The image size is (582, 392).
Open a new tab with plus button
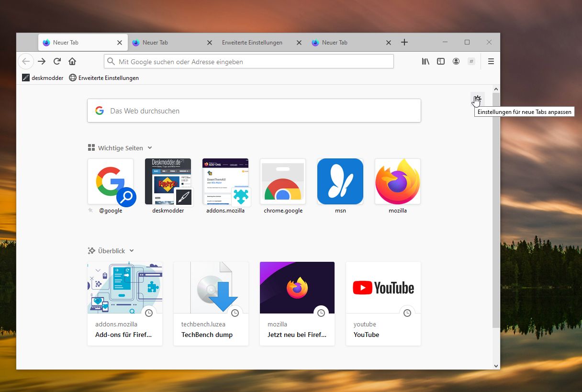coord(404,42)
